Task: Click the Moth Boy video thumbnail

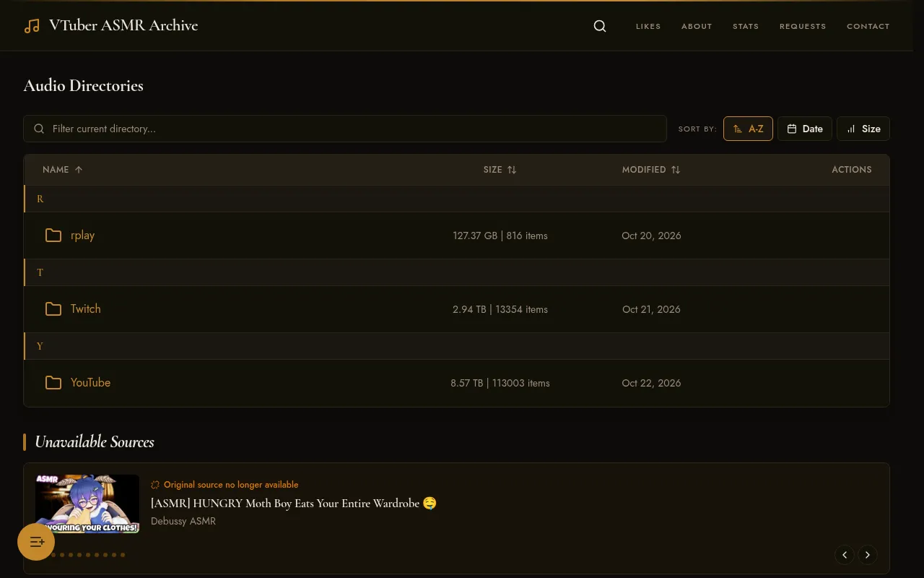Action: (87, 504)
